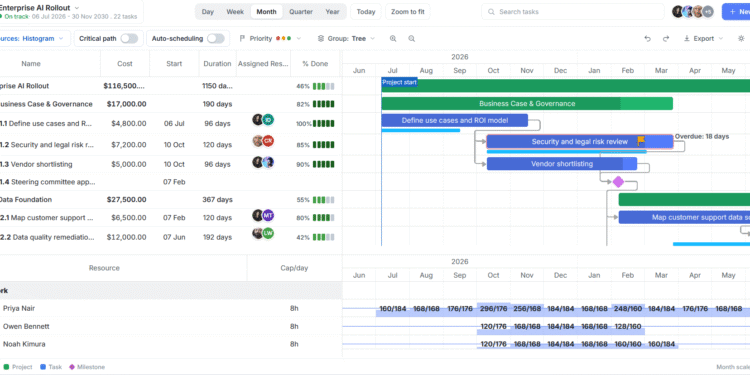750x375 pixels.
Task: Click the first collaborator avatar in header
Action: pos(678,12)
